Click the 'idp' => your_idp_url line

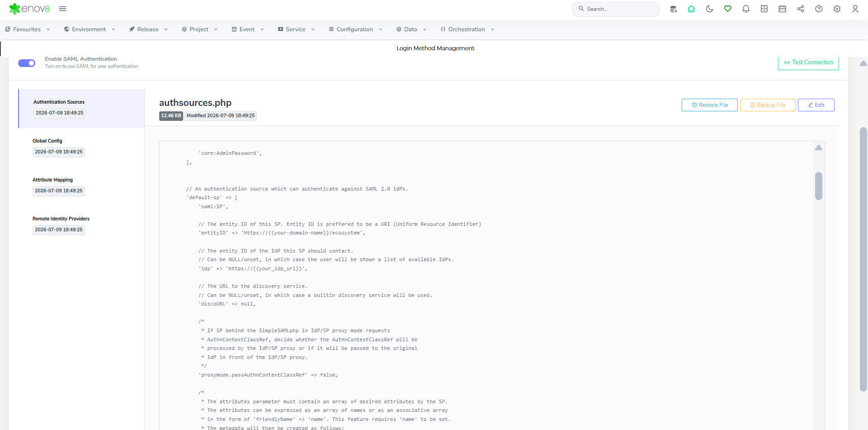[x=253, y=269]
